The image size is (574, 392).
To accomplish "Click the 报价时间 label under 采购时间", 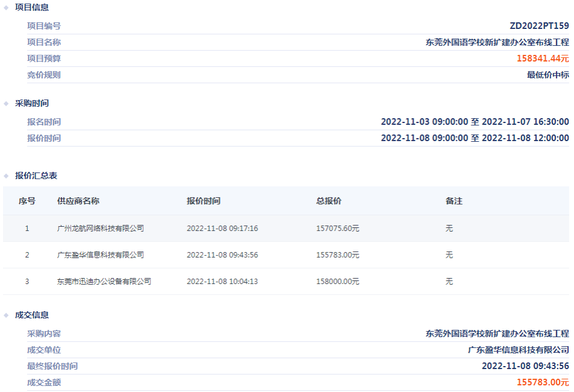I will click(44, 138).
